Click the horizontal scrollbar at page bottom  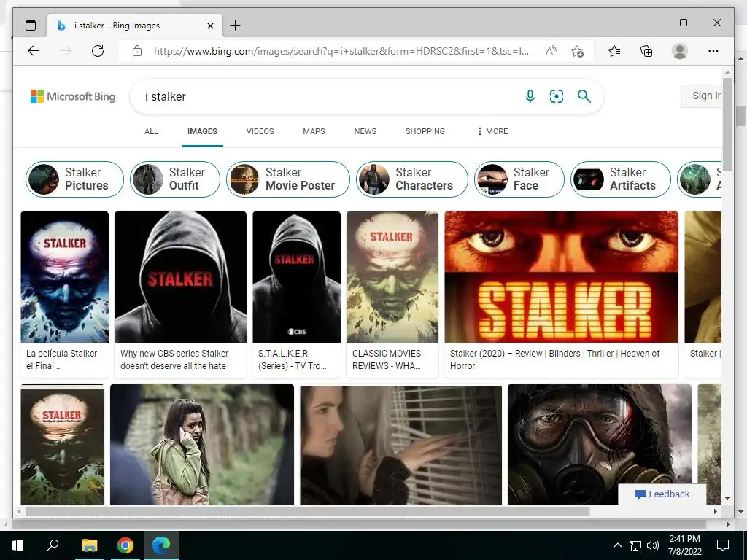click(x=307, y=511)
